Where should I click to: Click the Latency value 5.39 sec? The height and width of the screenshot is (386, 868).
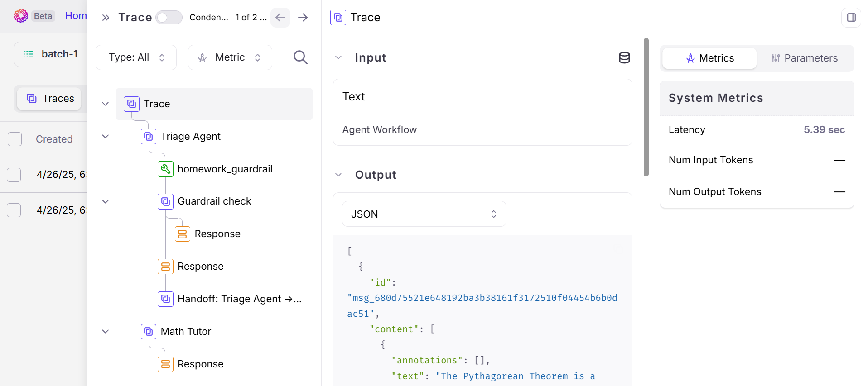click(x=825, y=130)
